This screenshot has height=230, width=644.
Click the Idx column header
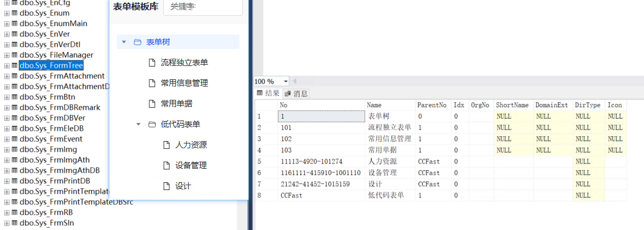(x=460, y=105)
